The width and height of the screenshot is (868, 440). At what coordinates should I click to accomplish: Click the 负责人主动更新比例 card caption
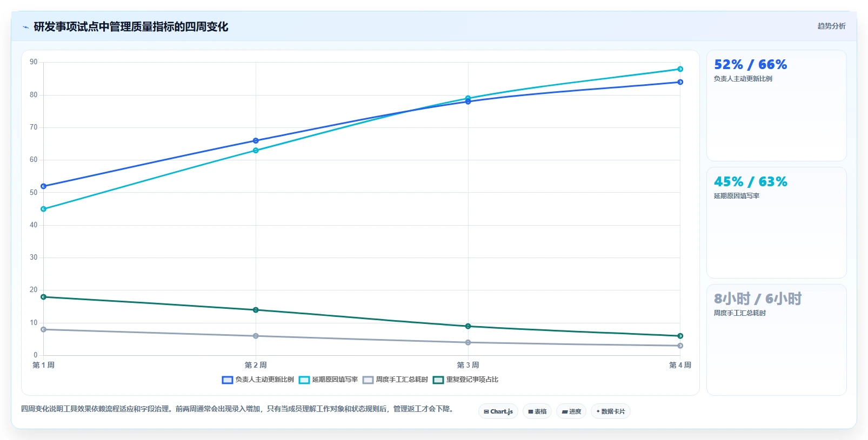(x=743, y=79)
